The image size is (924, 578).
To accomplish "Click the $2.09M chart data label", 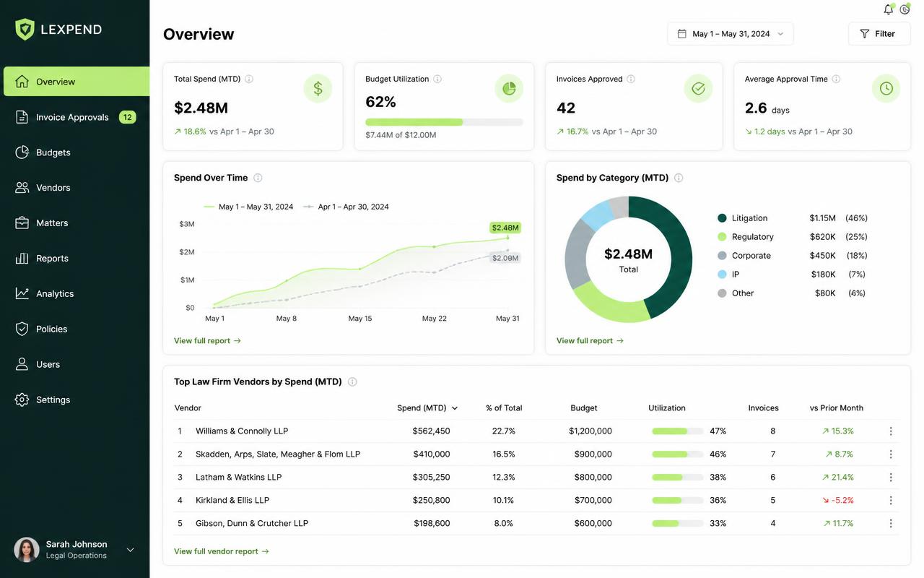I will 505,258.
